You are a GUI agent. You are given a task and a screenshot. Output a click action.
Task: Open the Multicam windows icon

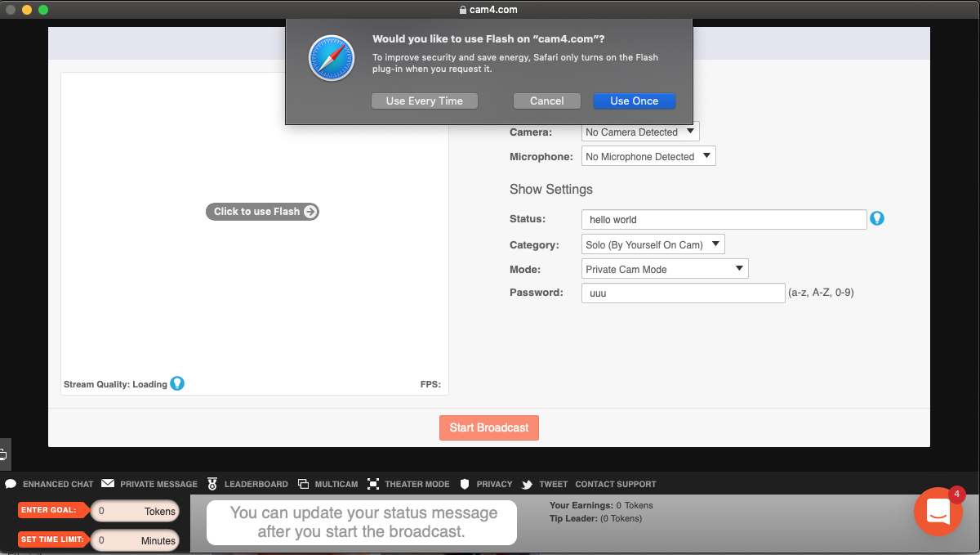[x=303, y=484]
